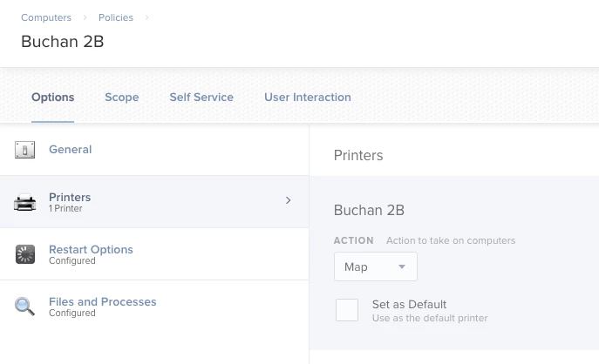Enable the Set as Default checkbox
This screenshot has width=599, height=364.
[347, 310]
